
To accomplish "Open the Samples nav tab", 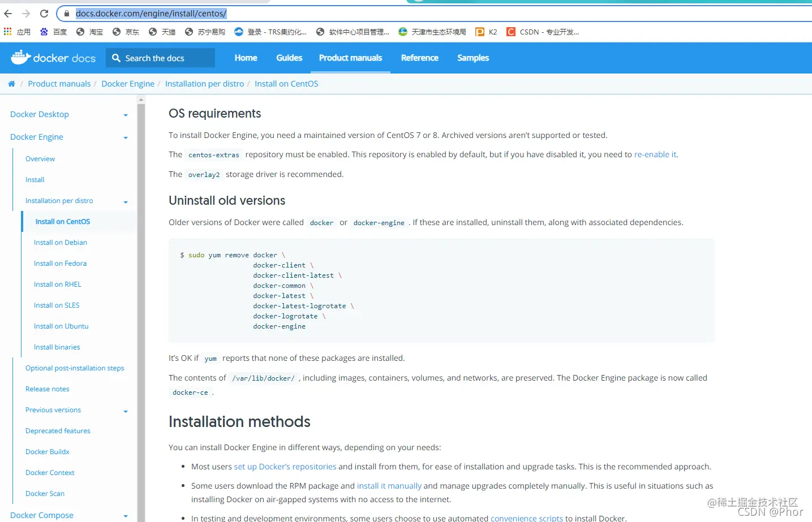I will point(473,58).
